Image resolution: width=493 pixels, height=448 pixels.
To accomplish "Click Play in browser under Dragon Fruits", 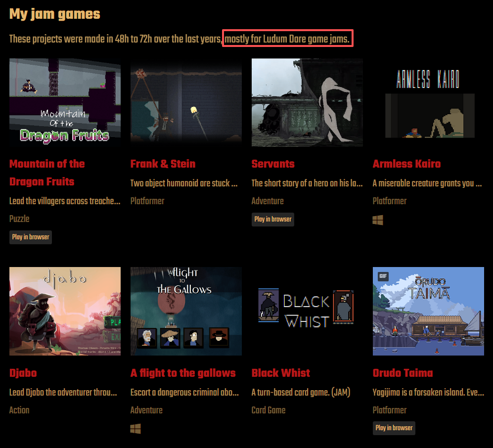I will [31, 237].
